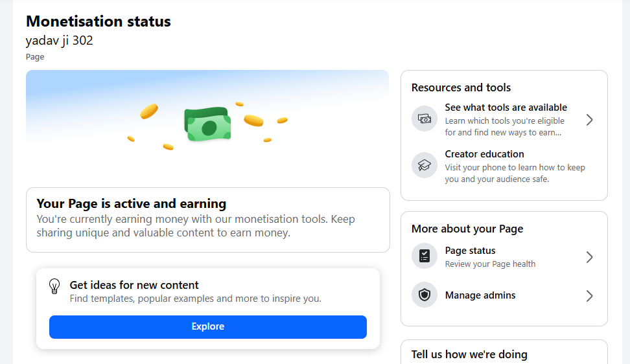630x364 pixels.
Task: Click the Manage admins shield icon
Action: [425, 295]
